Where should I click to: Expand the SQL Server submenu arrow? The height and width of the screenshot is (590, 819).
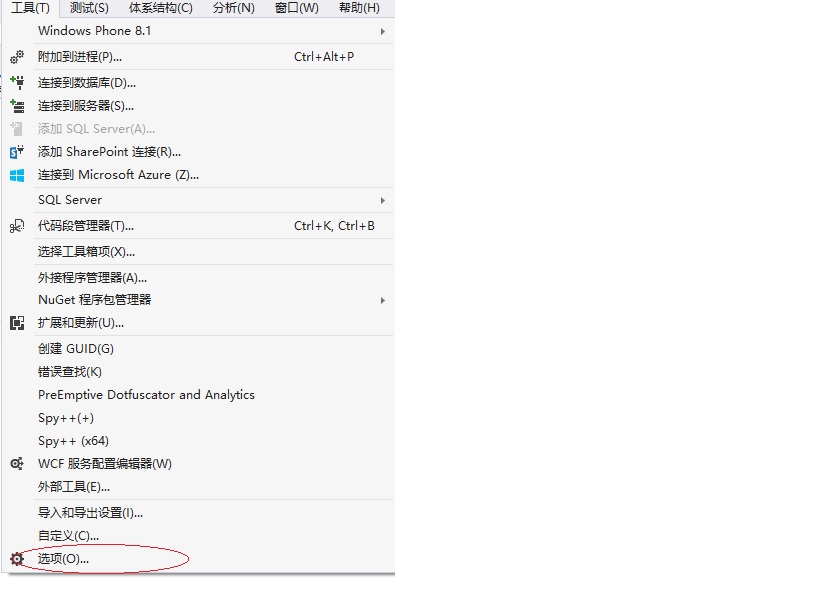(383, 200)
